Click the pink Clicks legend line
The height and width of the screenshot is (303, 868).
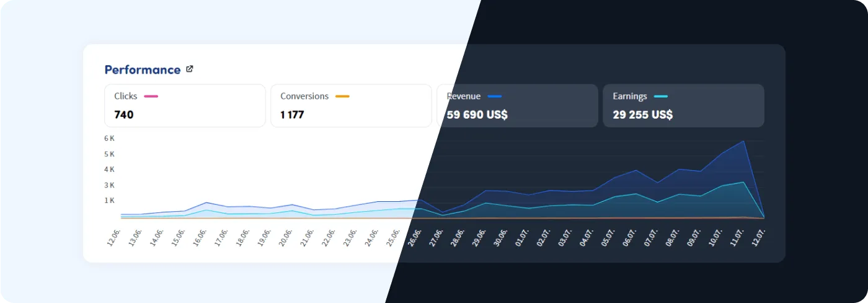tap(151, 96)
